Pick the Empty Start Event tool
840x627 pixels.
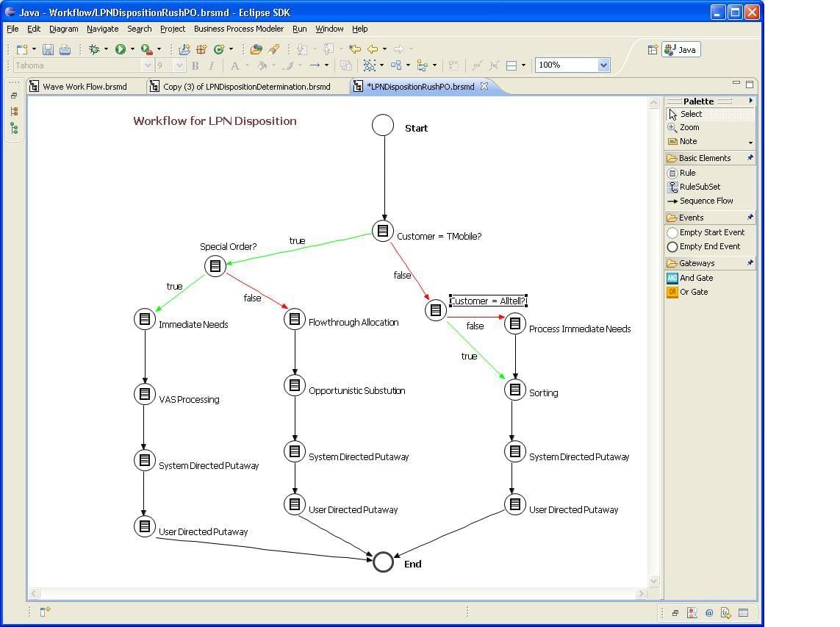[x=711, y=232]
